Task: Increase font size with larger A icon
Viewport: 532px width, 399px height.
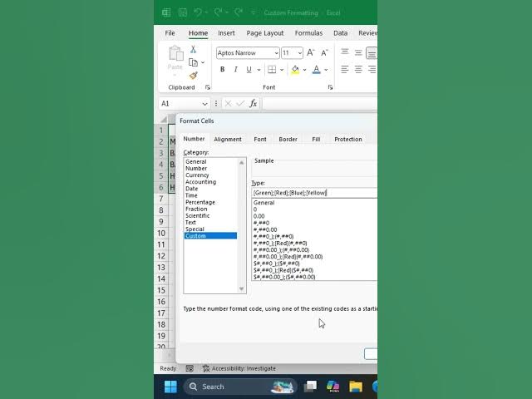Action: pyautogui.click(x=310, y=52)
